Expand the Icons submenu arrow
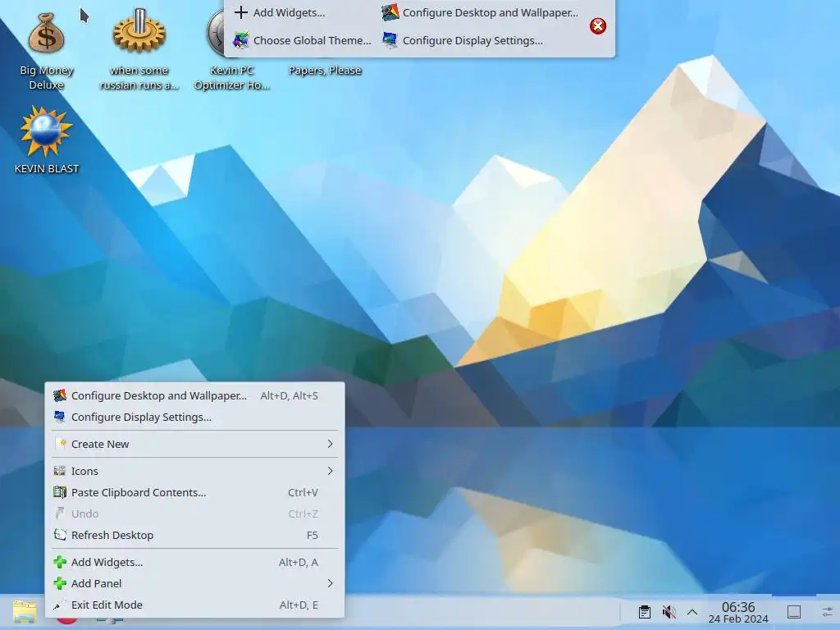840x630 pixels. 330,471
